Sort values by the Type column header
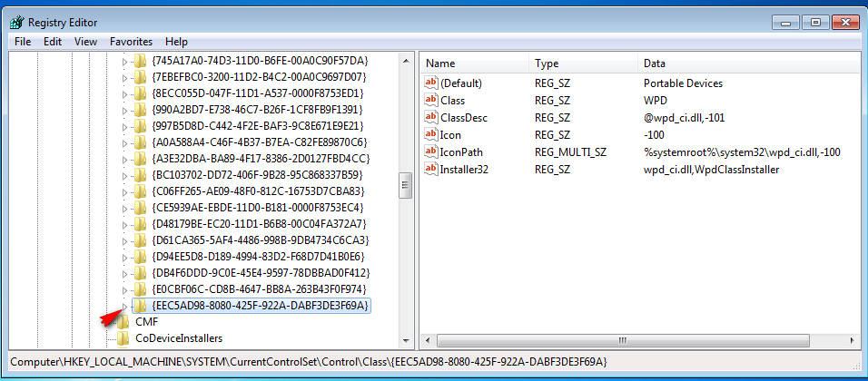Image resolution: width=868 pixels, height=381 pixels. [584, 63]
